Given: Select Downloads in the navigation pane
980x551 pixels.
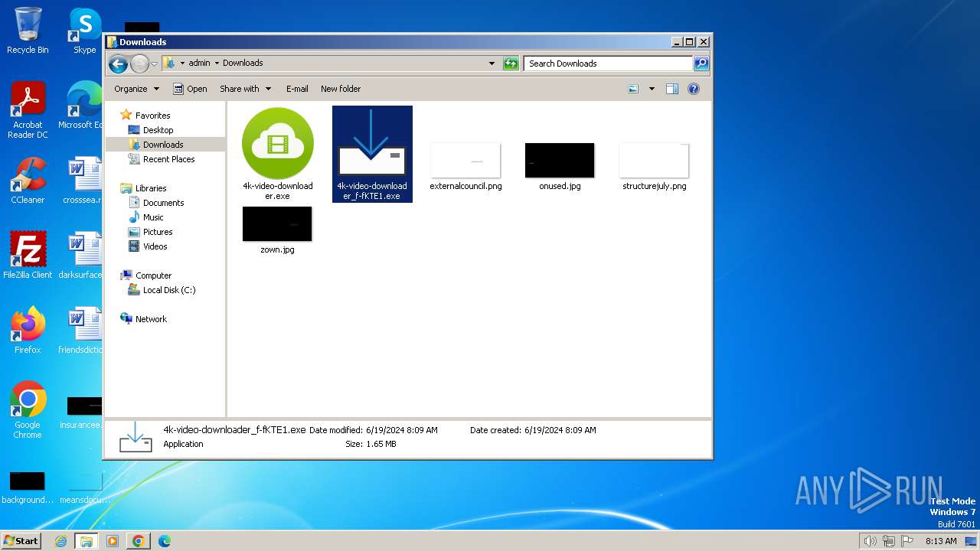Looking at the screenshot, I should pos(163,145).
